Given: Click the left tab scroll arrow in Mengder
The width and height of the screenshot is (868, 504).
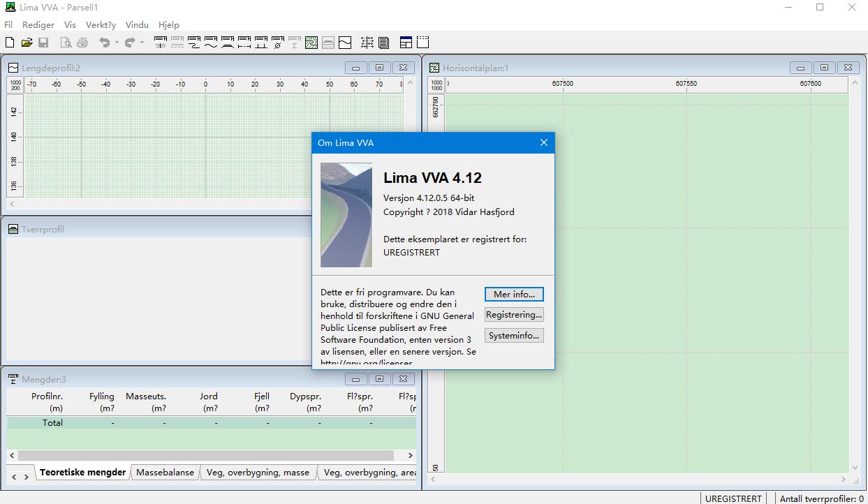Looking at the screenshot, I should click(x=14, y=476).
